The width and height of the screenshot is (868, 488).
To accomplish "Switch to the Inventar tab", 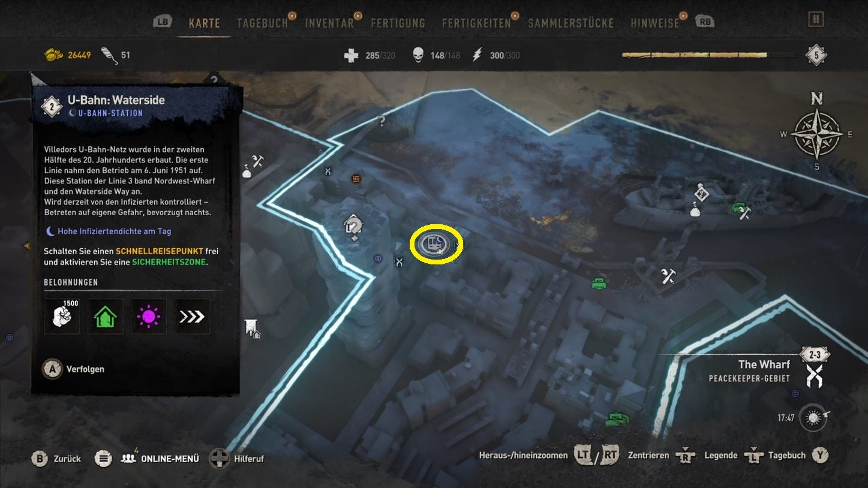I will click(329, 23).
